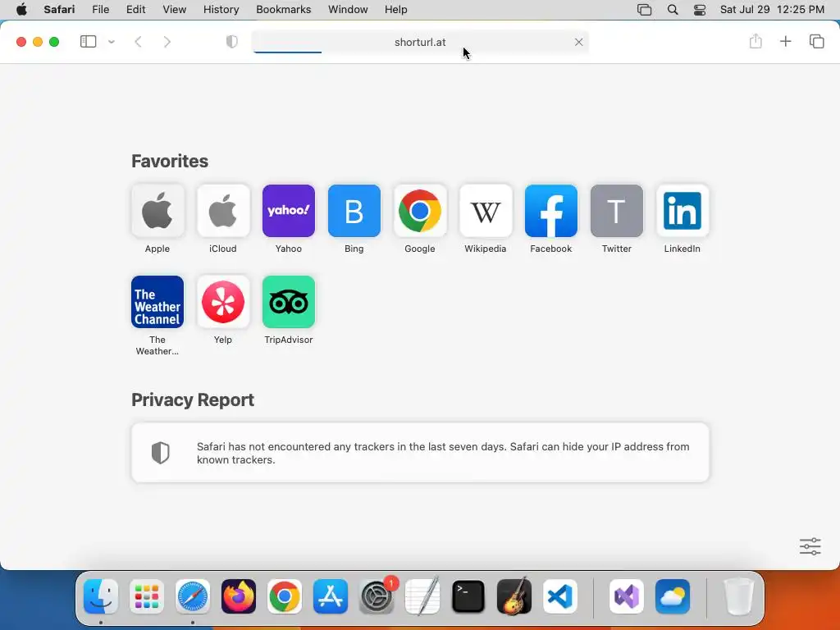Click the date and time clock

click(x=772, y=10)
